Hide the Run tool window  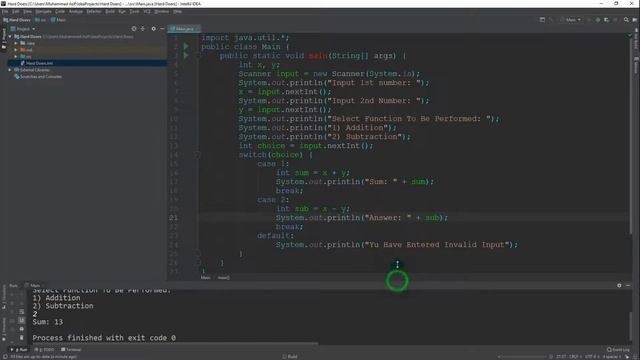coord(628,285)
